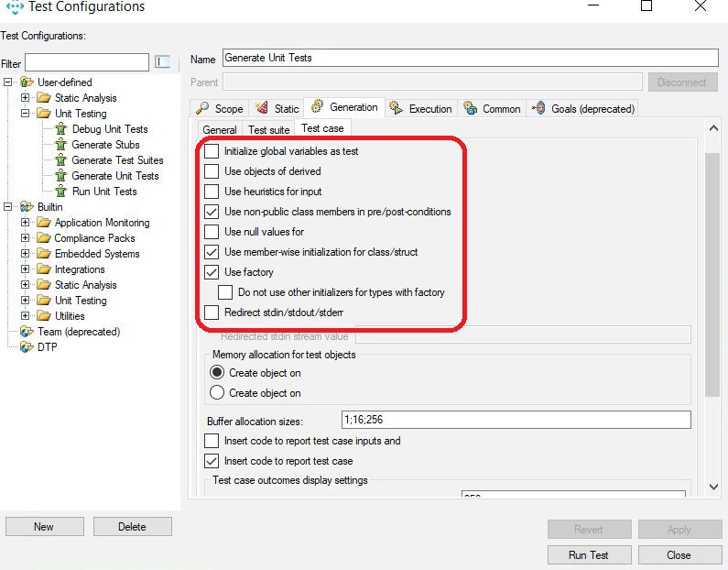Click the scrollbar down arrow
This screenshot has width=728, height=570.
[713, 487]
